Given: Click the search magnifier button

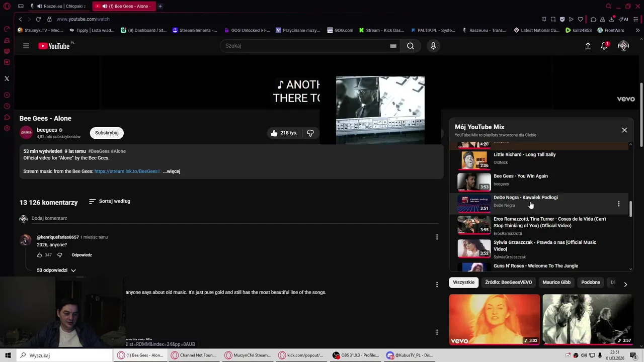Looking at the screenshot, I should (x=411, y=46).
